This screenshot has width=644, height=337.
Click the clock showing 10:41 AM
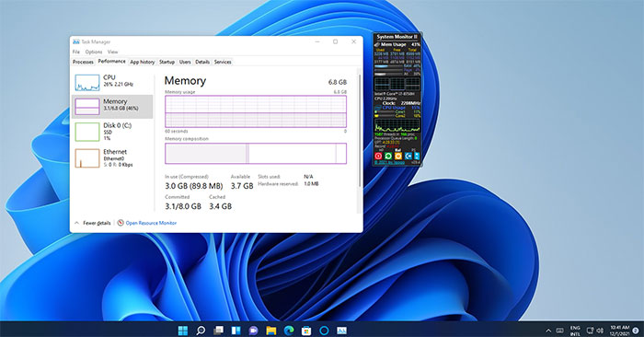point(619,331)
